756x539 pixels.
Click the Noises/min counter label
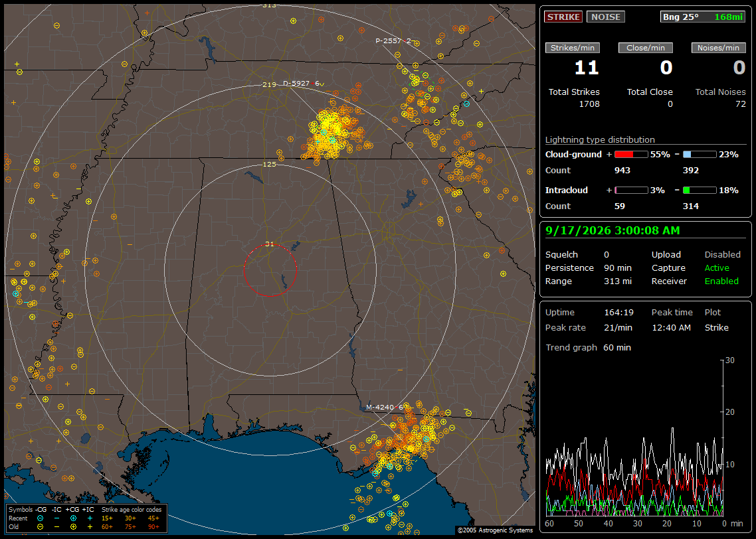pyautogui.click(x=718, y=48)
